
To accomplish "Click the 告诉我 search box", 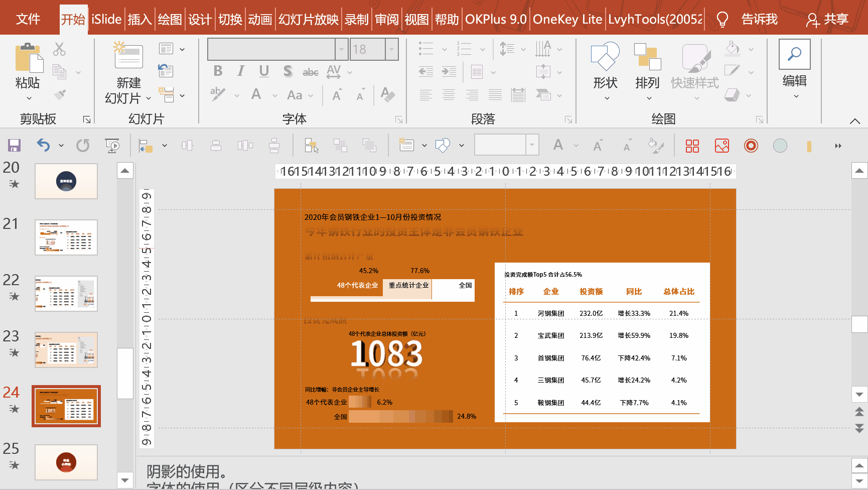I will pos(760,20).
